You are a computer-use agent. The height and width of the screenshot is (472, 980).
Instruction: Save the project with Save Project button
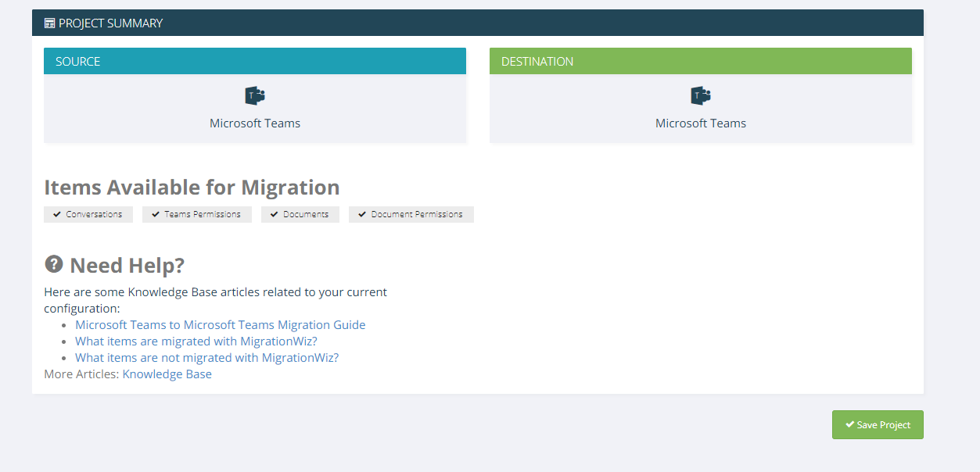tap(878, 424)
